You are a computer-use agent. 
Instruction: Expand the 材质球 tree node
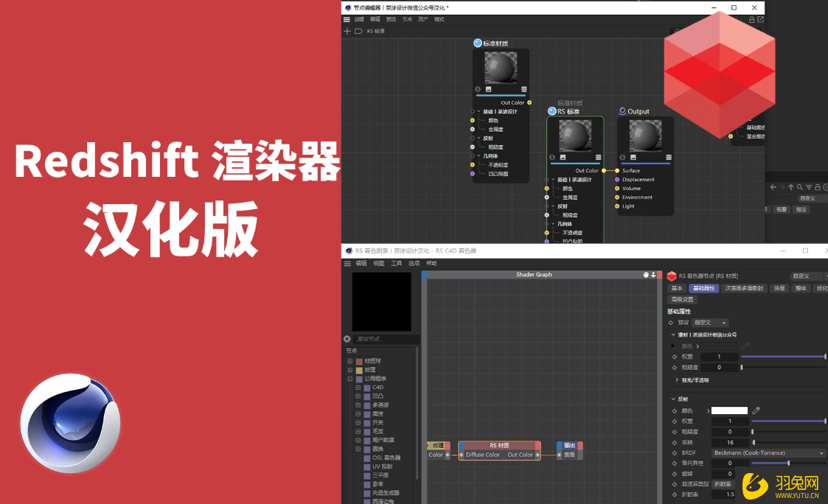point(350,361)
